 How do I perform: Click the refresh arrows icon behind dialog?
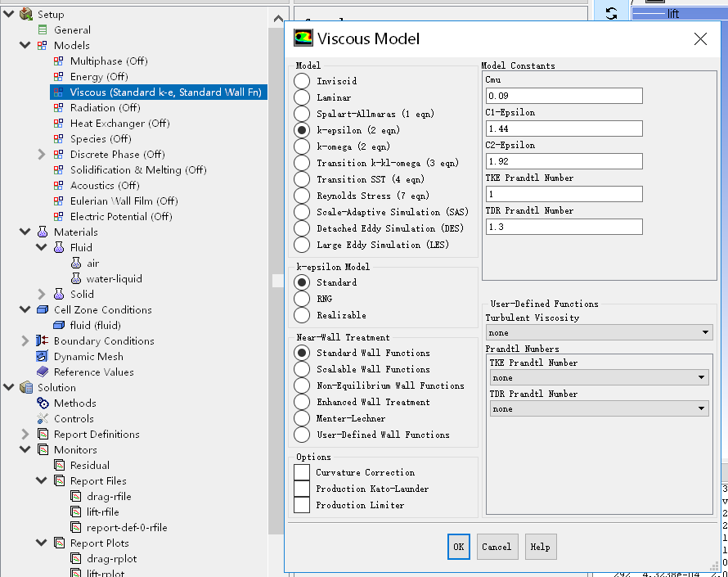pyautogui.click(x=612, y=13)
